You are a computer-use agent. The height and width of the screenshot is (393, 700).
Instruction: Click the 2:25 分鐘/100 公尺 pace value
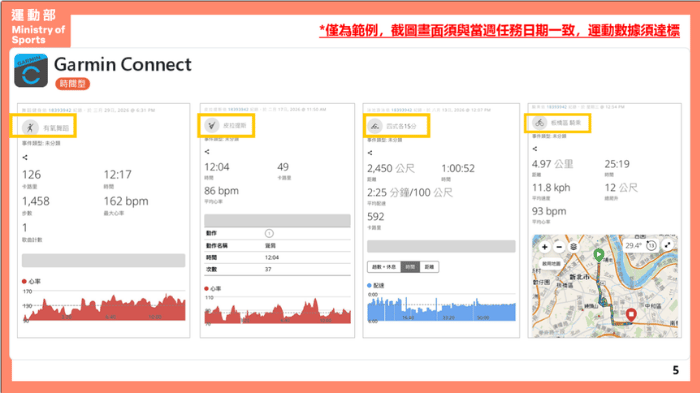[409, 192]
